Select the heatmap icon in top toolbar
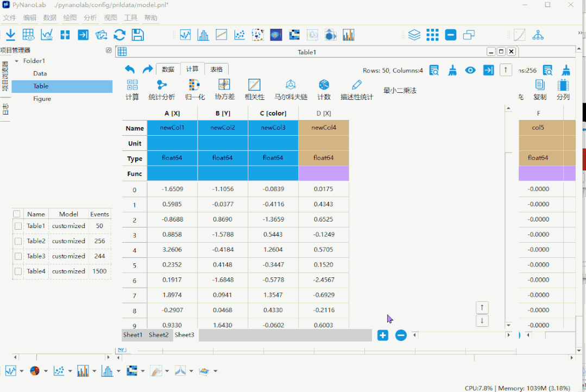This screenshot has width=586, height=392. pos(294,35)
